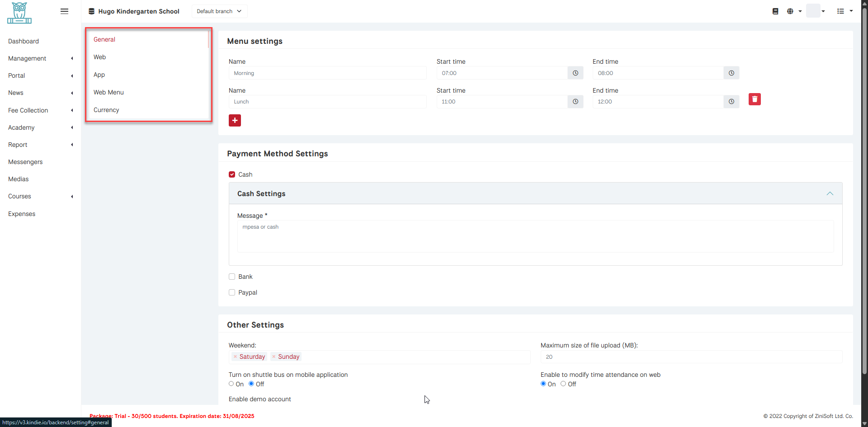Click the hamburger menu icon

(64, 11)
